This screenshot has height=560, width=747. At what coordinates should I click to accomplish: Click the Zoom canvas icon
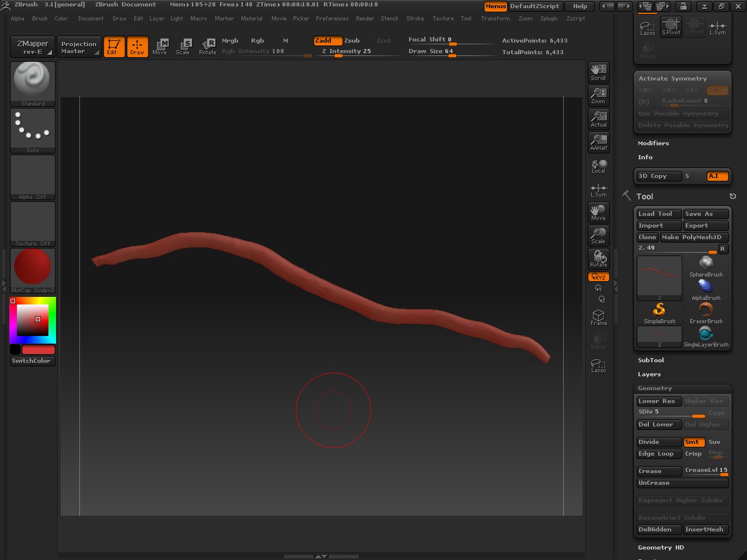point(598,95)
